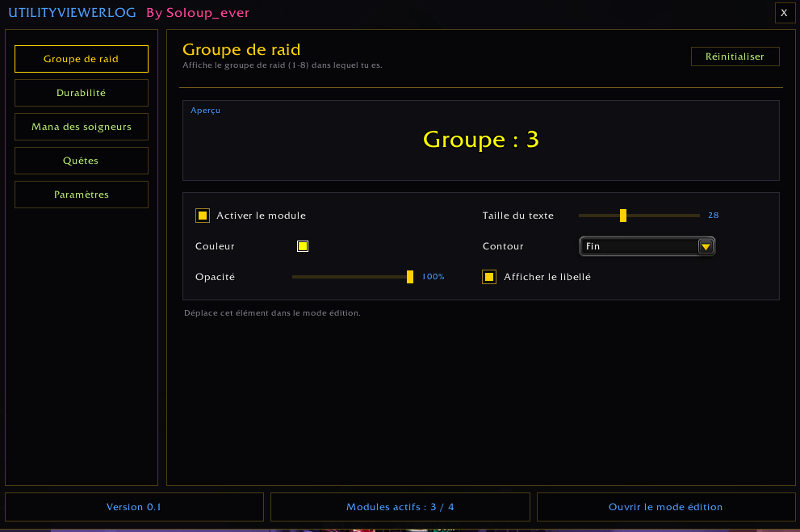Screen dimensions: 800x532
Task: Toggle Afficher le libellé checkbox
Action: point(488,276)
